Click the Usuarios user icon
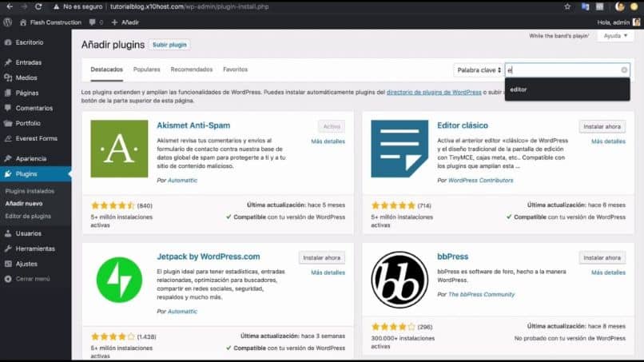The height and width of the screenshot is (362, 644). (8, 233)
